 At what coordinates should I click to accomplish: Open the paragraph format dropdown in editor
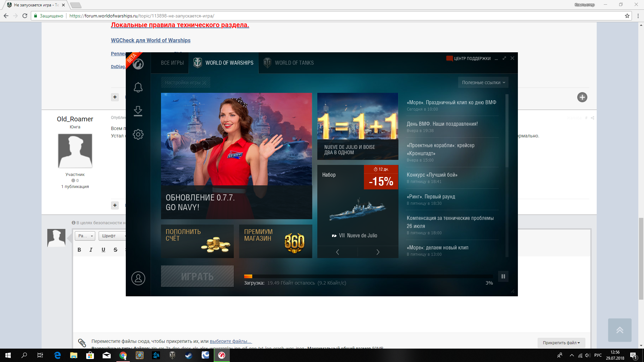pyautogui.click(x=85, y=236)
